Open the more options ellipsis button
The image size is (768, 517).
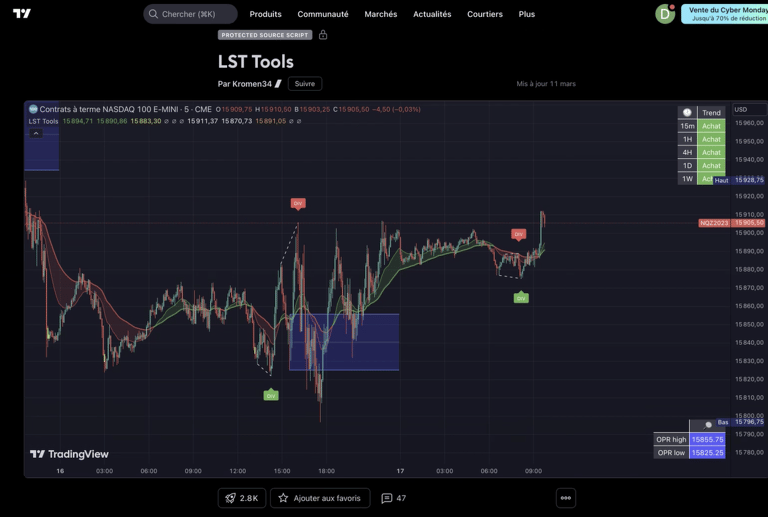[x=566, y=498]
